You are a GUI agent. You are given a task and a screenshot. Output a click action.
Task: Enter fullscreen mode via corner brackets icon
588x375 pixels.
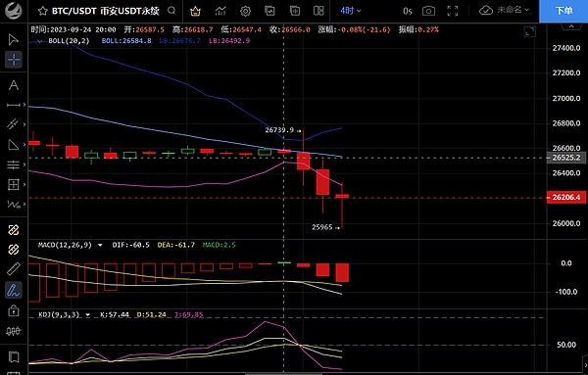[x=453, y=11]
